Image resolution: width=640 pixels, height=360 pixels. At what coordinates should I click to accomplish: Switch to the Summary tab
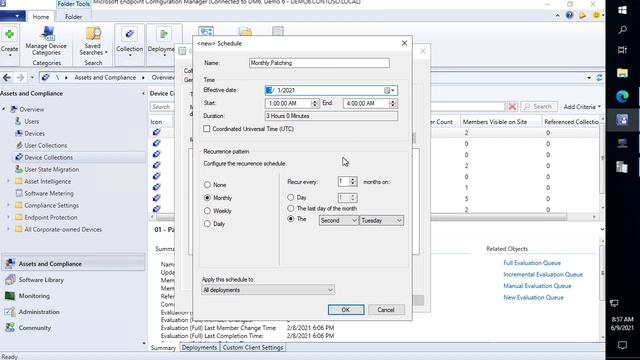point(163,348)
